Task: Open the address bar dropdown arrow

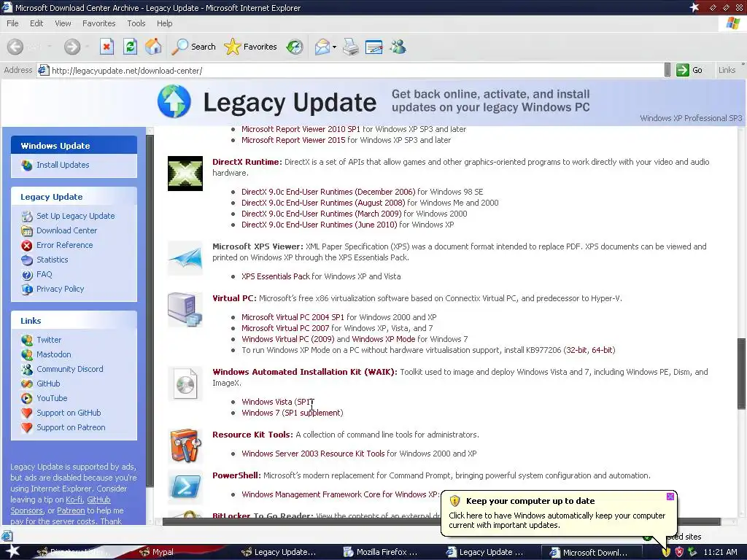Action: [x=667, y=70]
